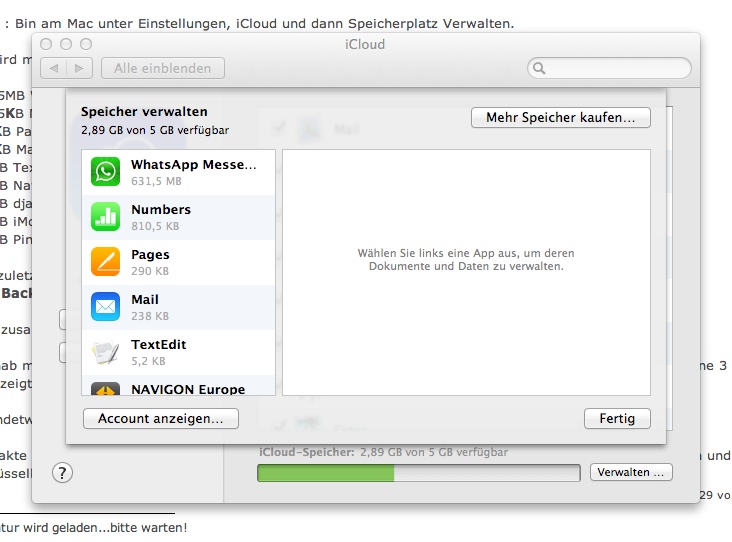This screenshot has width=732, height=542.
Task: Click the NAVIGON Europe app icon
Action: pos(105,389)
